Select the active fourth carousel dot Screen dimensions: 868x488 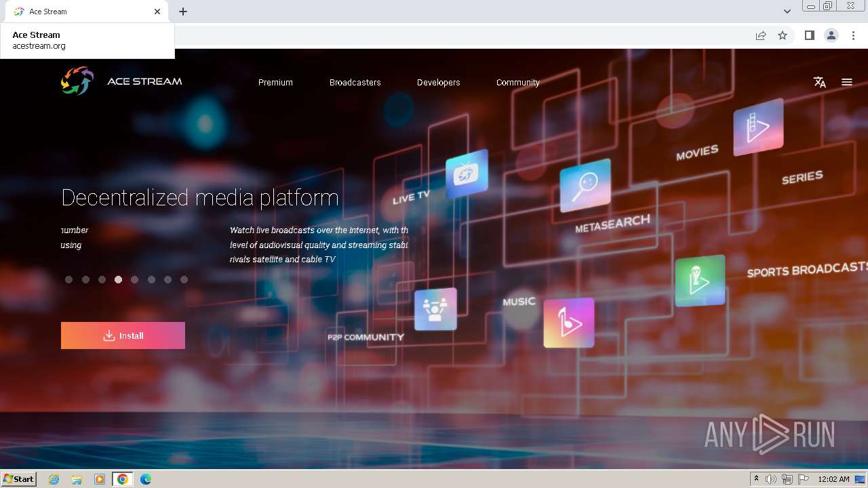click(118, 279)
